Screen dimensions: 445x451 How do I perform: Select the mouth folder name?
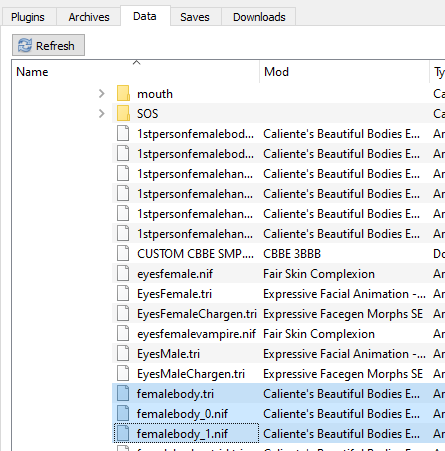155,94
